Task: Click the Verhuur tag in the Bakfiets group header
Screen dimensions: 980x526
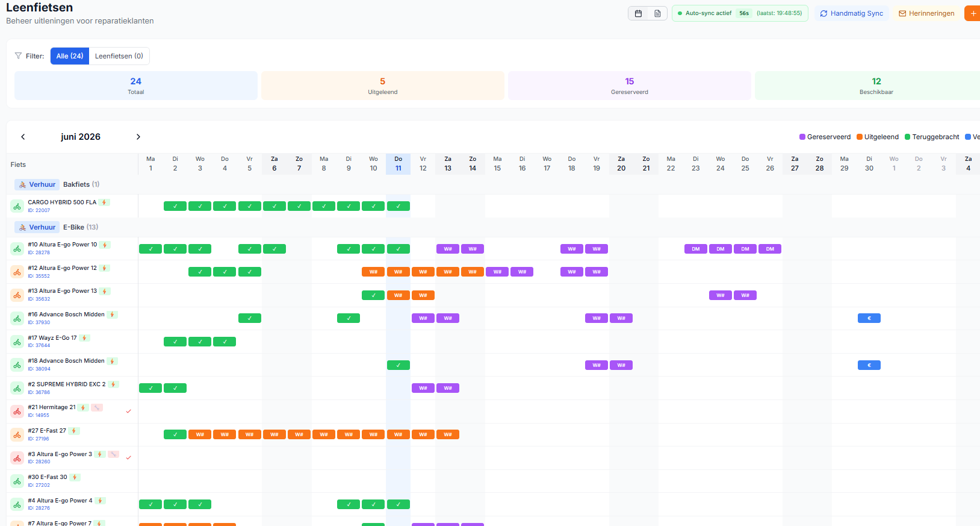Action: click(x=37, y=184)
